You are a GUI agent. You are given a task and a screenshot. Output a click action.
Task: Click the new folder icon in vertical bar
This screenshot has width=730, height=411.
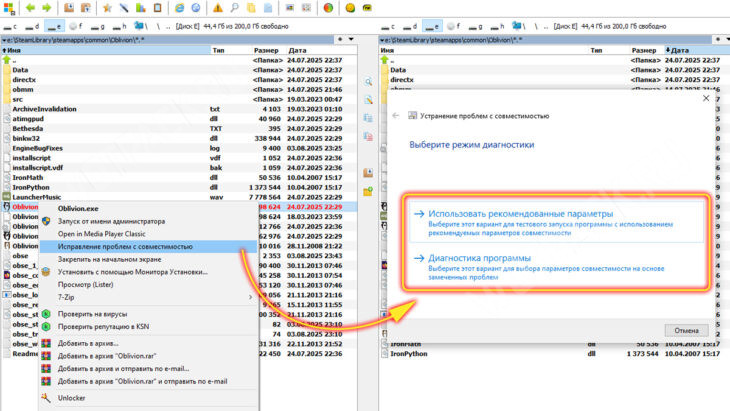[x=368, y=191]
